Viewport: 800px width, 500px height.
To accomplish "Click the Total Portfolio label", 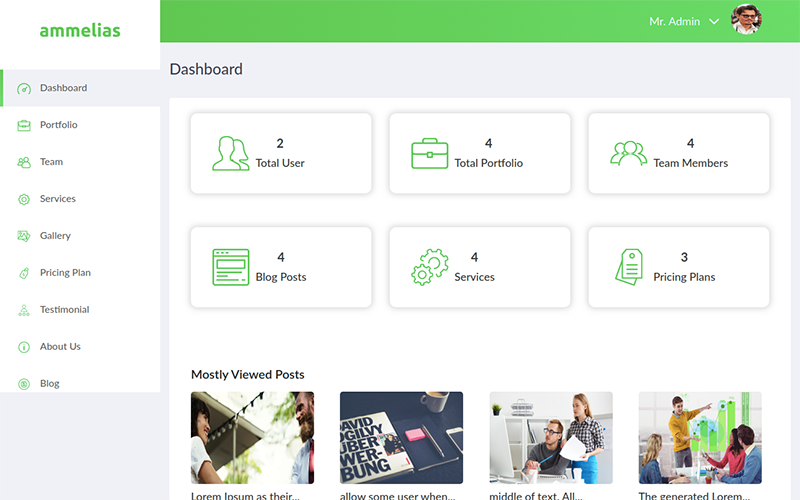I will point(489,163).
